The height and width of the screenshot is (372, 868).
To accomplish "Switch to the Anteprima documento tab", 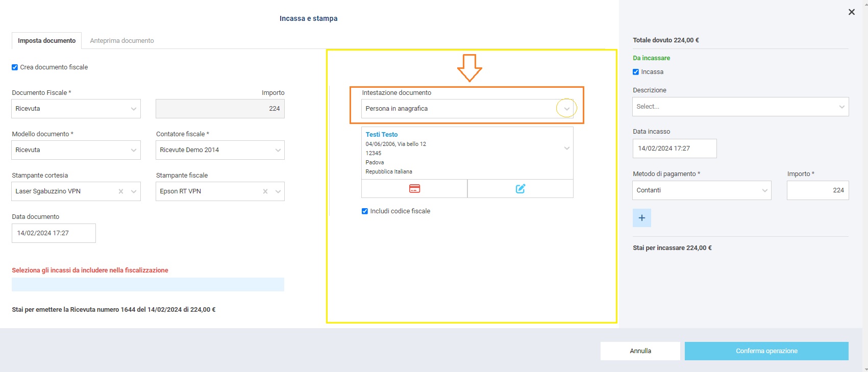I will 122,41.
